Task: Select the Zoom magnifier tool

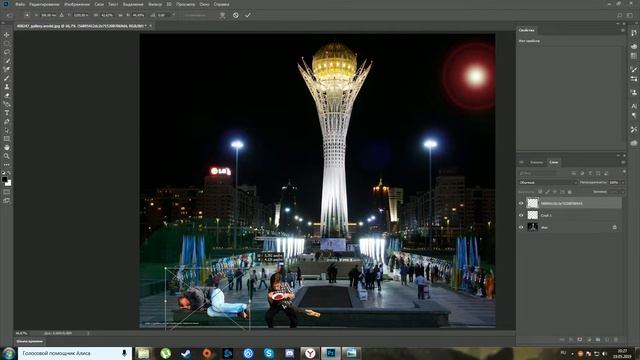Action: click(x=7, y=156)
